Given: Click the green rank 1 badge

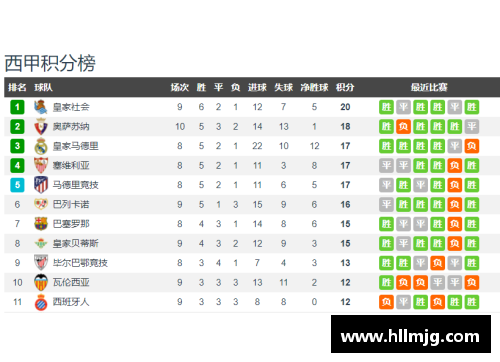Looking at the screenshot, I should point(17,107).
